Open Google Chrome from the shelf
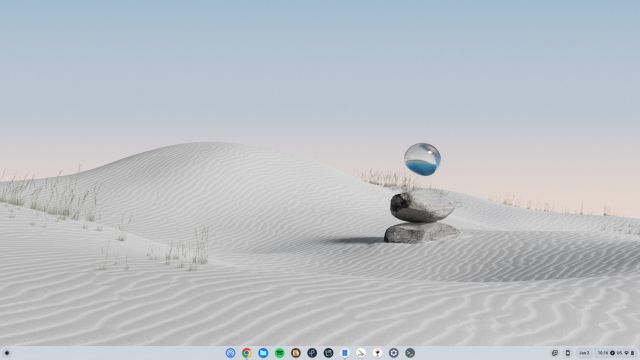This screenshot has width=640, height=360. (x=247, y=353)
